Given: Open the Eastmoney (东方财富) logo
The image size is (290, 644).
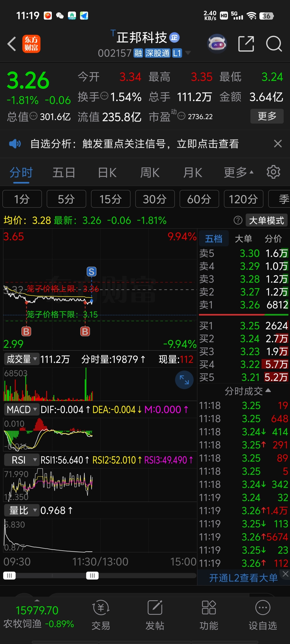Looking at the screenshot, I should coord(31,44).
